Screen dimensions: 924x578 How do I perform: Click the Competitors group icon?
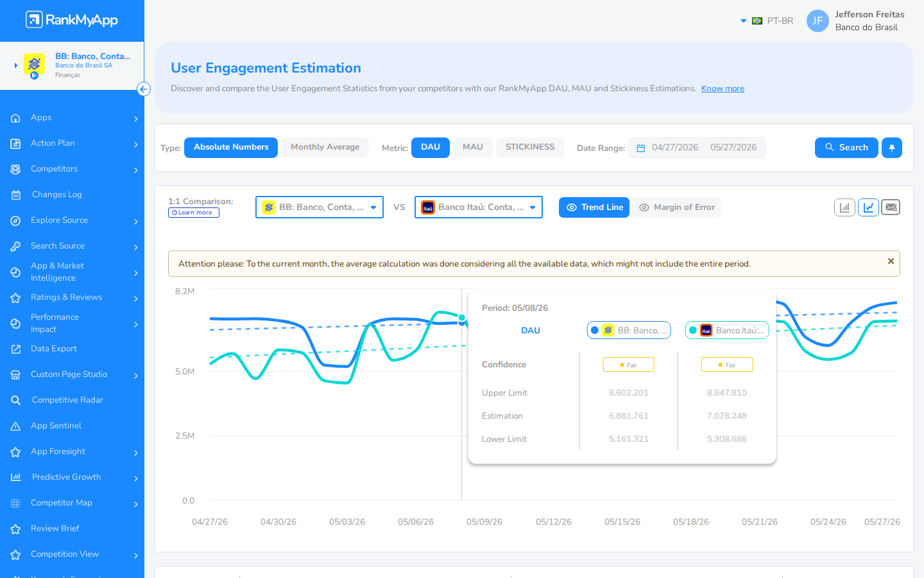click(x=15, y=170)
